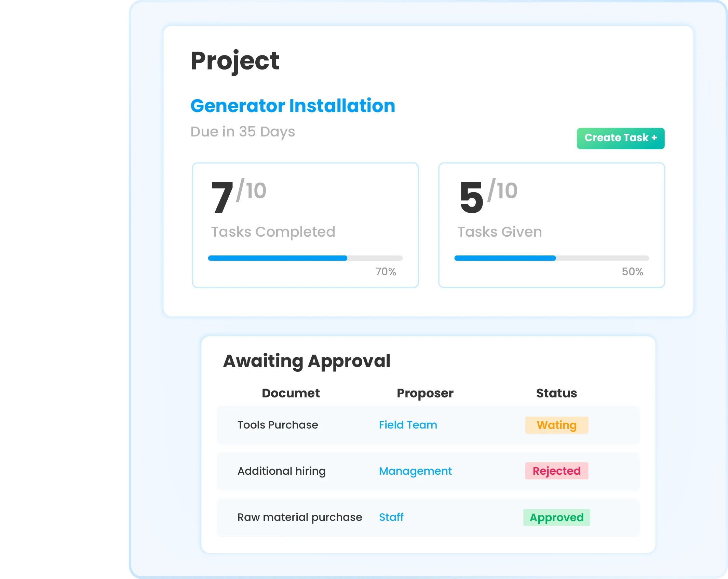Sort by the Proposer column header

[x=425, y=393]
